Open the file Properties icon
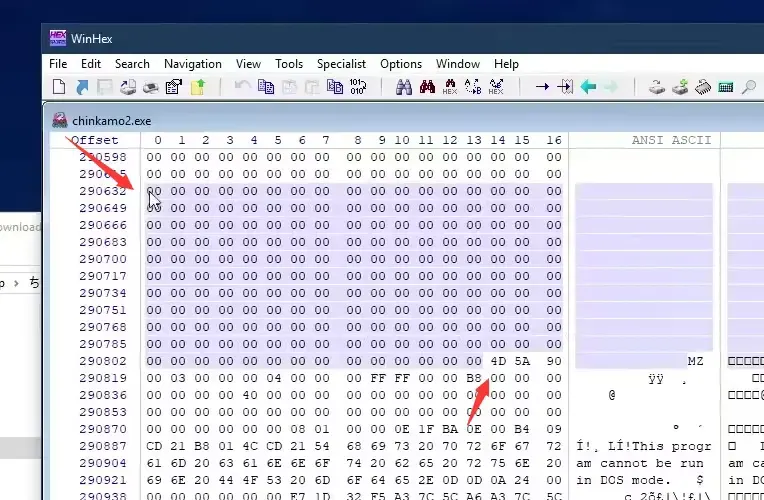The width and height of the screenshot is (764, 500). point(174,87)
